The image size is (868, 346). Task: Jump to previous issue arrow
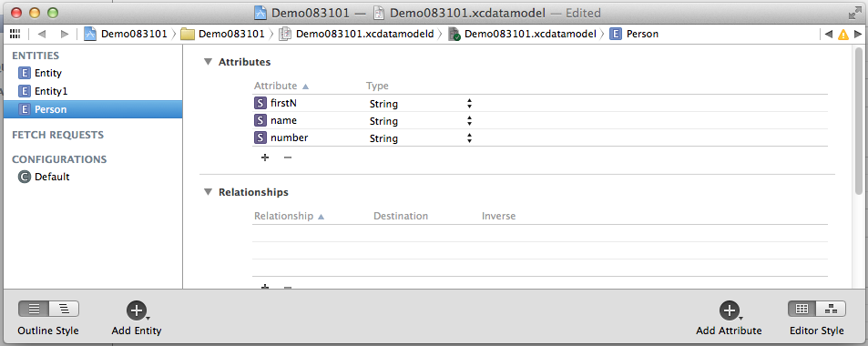coord(828,35)
